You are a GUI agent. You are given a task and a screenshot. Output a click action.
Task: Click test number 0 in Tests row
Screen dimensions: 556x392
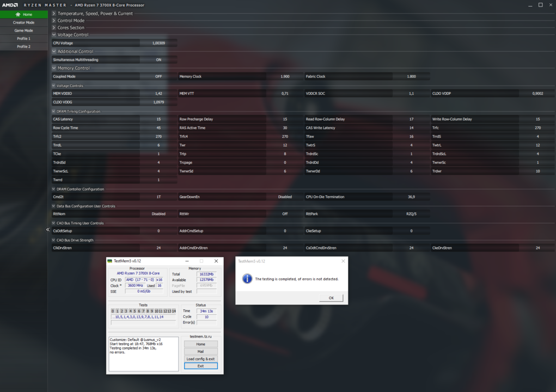(x=113, y=311)
